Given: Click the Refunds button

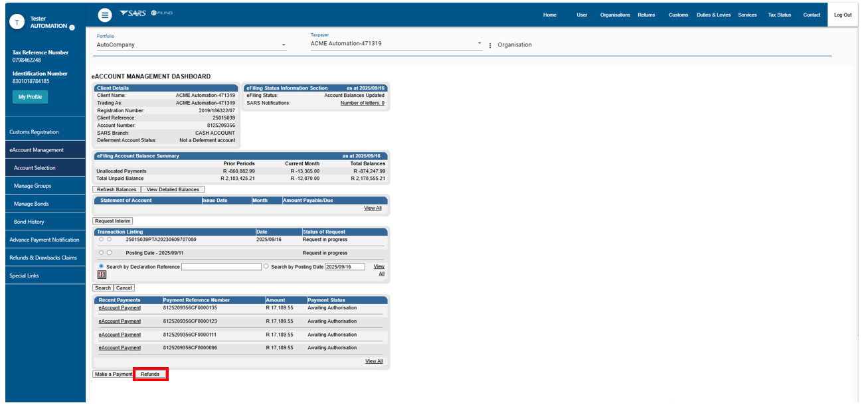Looking at the screenshot, I should point(150,374).
